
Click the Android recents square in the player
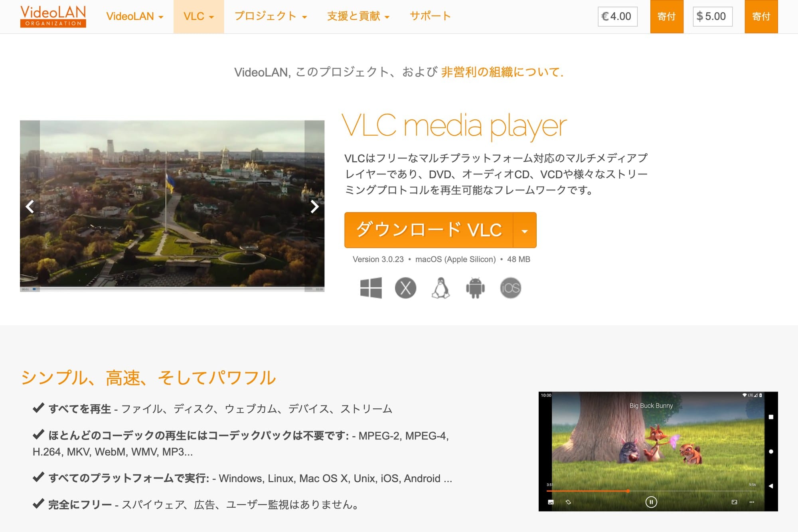click(x=771, y=417)
